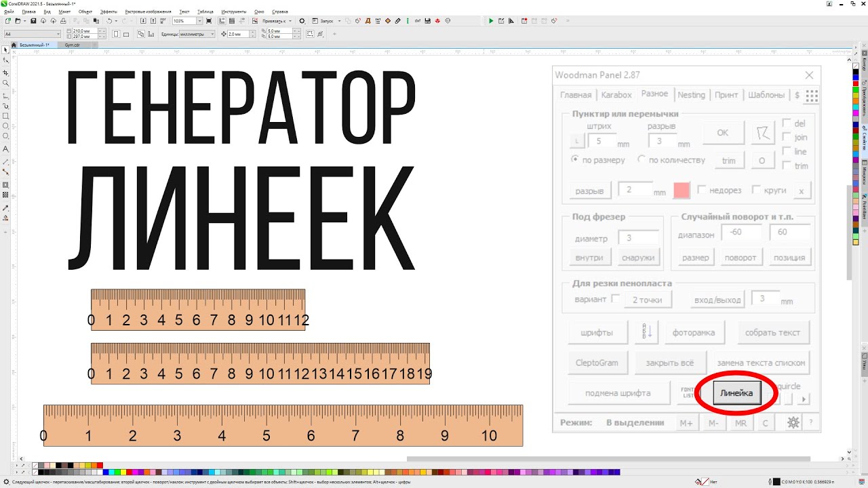Open the Options gear in toolbar
Image resolution: width=868 pixels, height=488 pixels.
[x=302, y=21]
